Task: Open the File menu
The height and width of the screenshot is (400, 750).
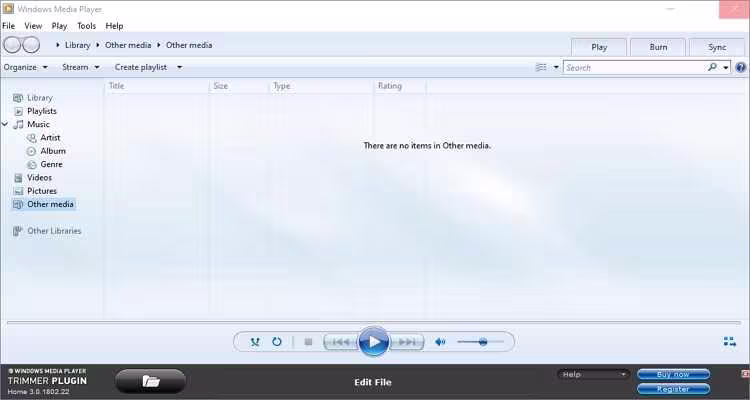Action: (x=9, y=26)
